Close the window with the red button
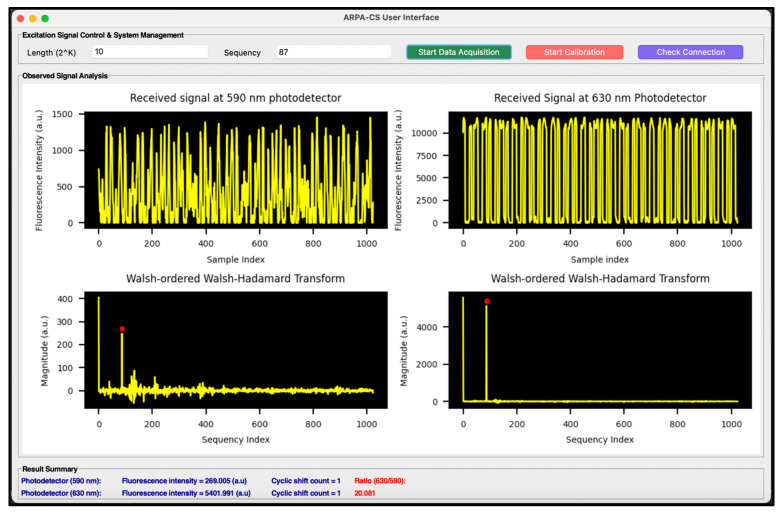The width and height of the screenshot is (781, 513). click(20, 18)
